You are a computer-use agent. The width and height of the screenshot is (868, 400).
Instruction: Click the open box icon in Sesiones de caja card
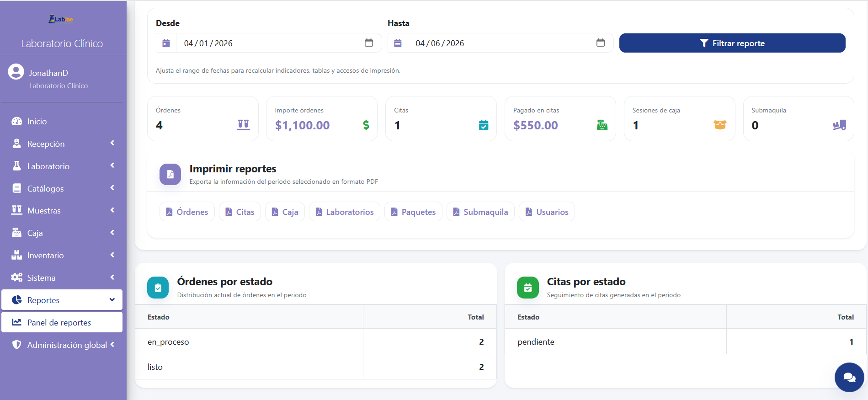(720, 125)
